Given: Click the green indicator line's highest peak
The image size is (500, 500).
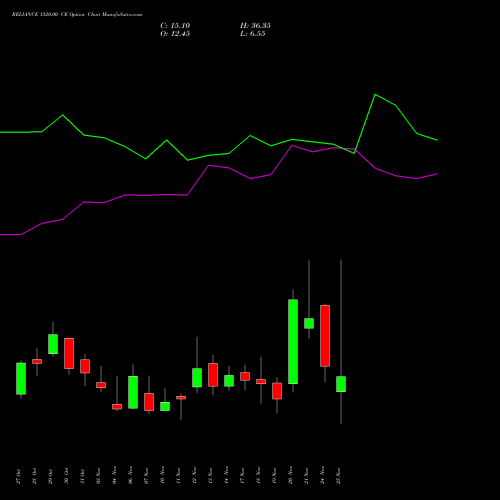Looking at the screenshot, I should pyautogui.click(x=375, y=95).
